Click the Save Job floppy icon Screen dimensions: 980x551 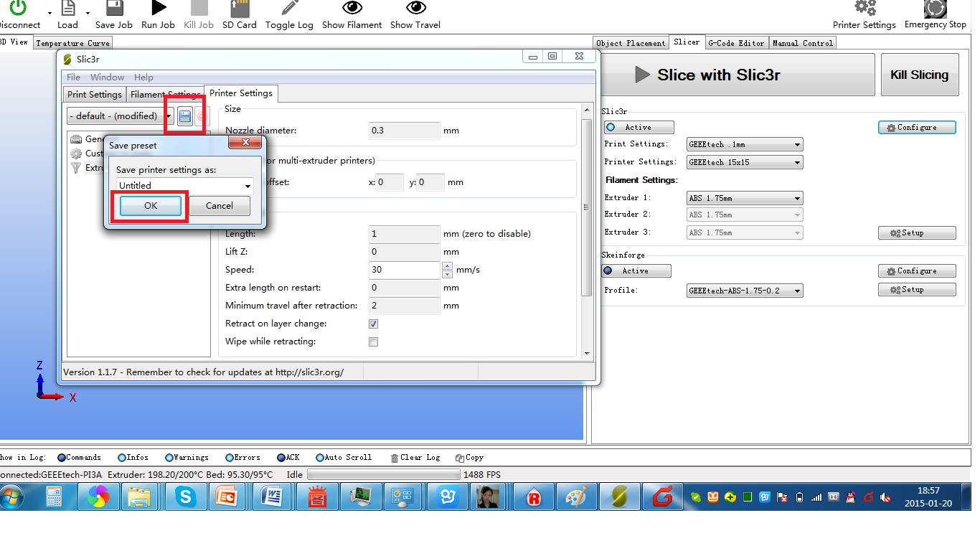coord(114,8)
